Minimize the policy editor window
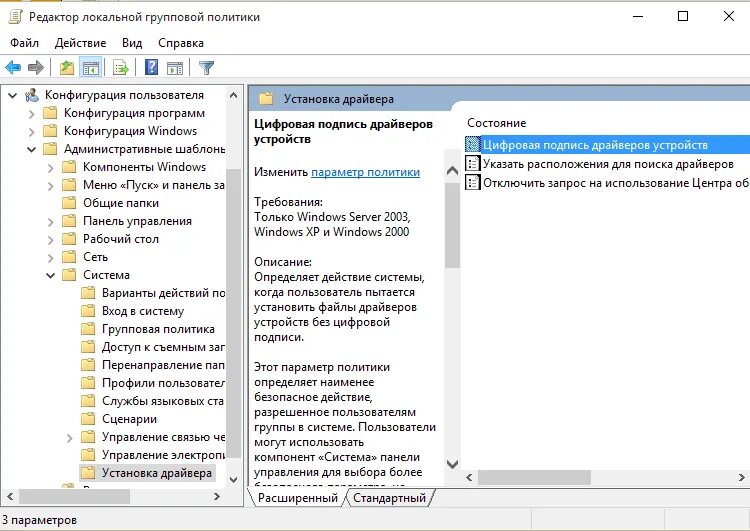The width and height of the screenshot is (750, 531). [x=638, y=16]
